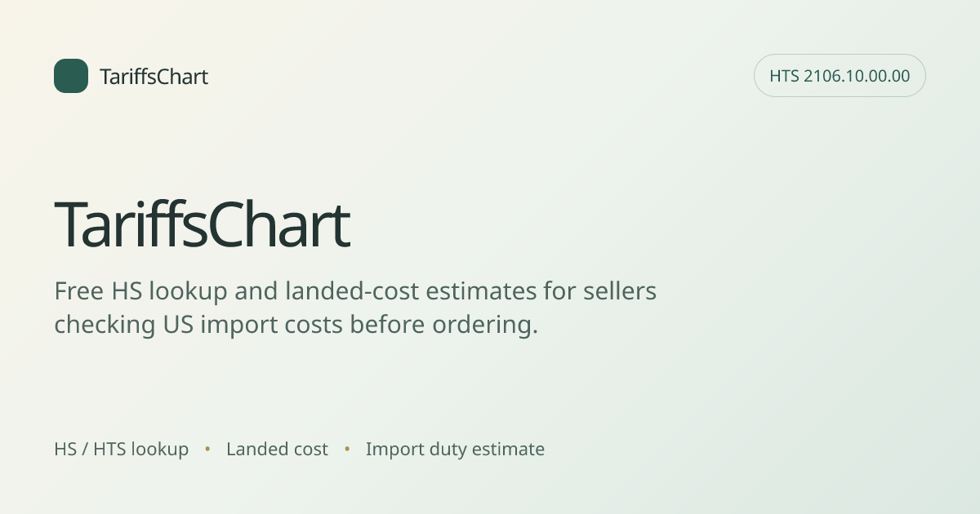
Task: Click the "2106.10.00.00" number inside the badge
Action: pos(857,76)
